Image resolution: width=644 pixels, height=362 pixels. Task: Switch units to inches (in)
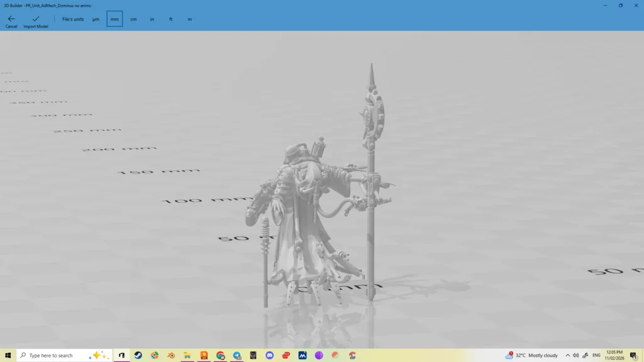click(152, 19)
